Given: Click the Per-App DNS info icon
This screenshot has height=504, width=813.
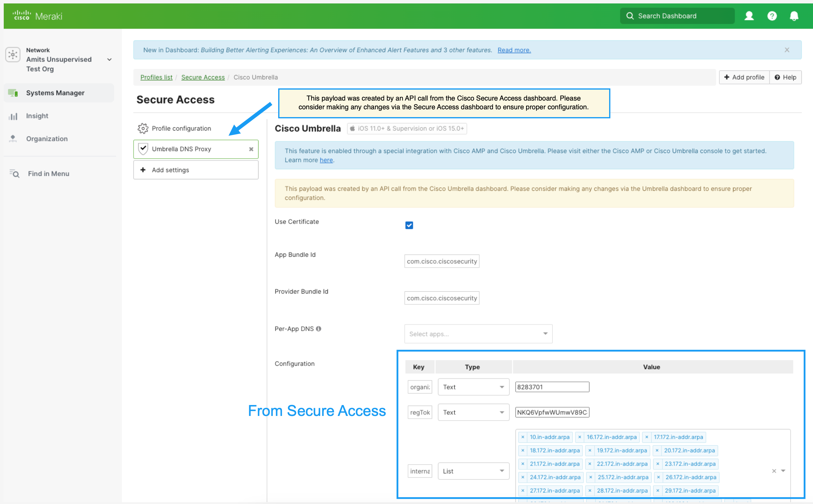Looking at the screenshot, I should tap(318, 329).
